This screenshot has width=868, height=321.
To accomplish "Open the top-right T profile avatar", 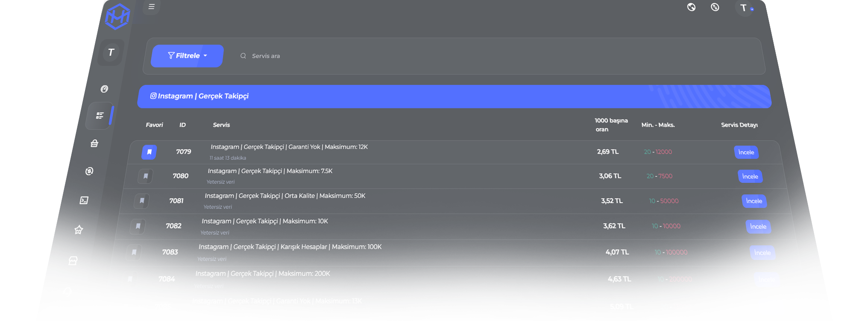I will (x=744, y=8).
